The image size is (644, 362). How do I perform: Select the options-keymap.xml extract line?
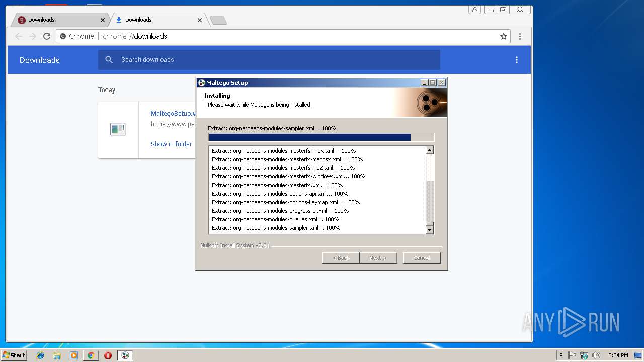(x=286, y=202)
